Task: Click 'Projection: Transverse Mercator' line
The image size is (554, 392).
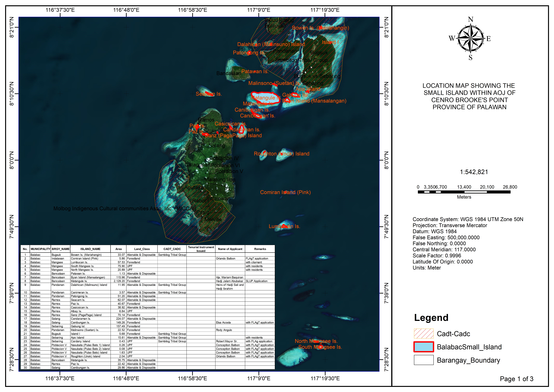Action: coord(450,225)
